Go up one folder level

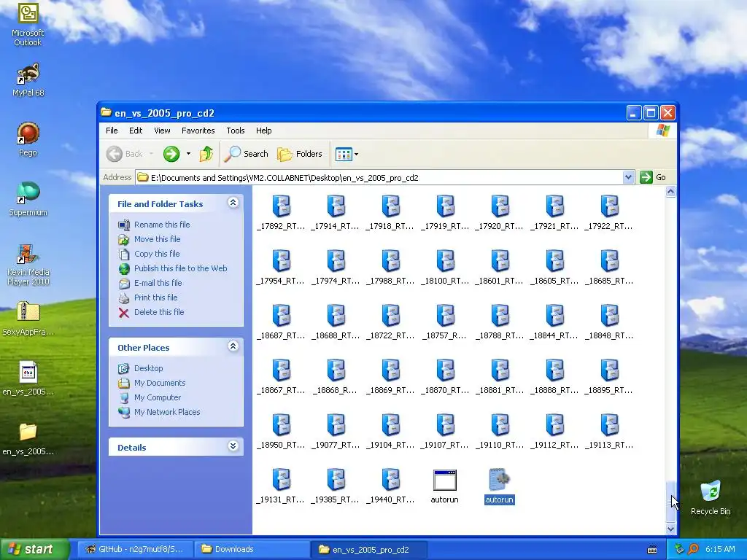[x=206, y=154]
